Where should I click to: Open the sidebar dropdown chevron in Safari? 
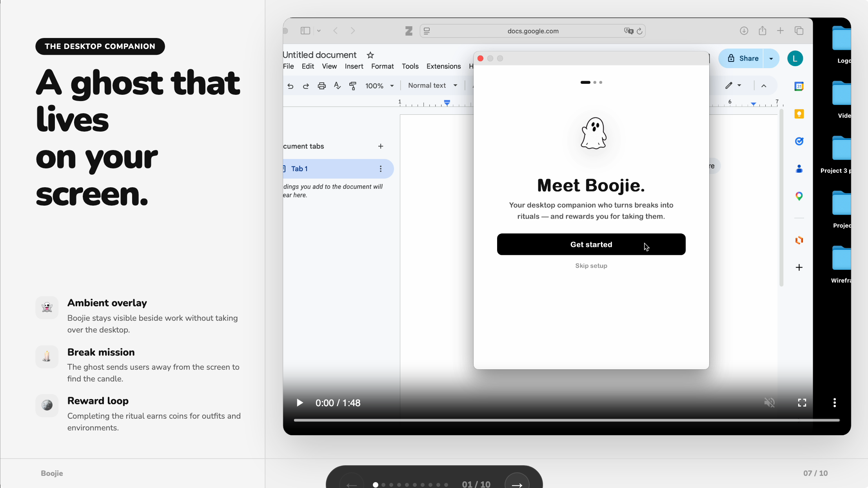319,31
